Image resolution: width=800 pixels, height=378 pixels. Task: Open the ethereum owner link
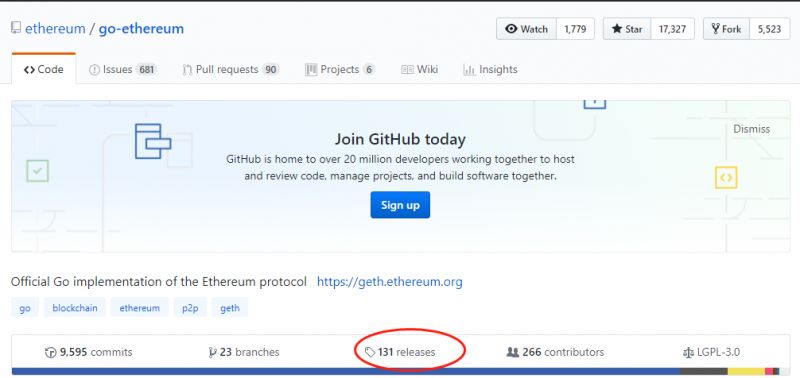click(55, 29)
